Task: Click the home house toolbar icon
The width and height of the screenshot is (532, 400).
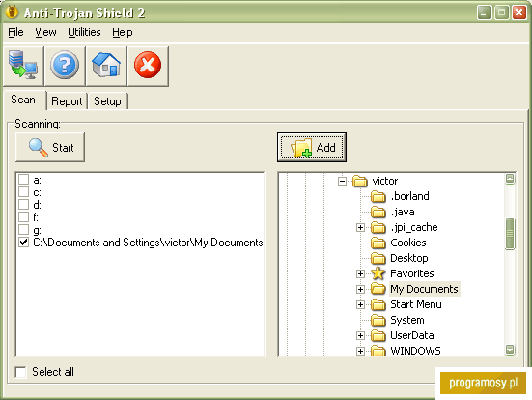Action: point(106,66)
